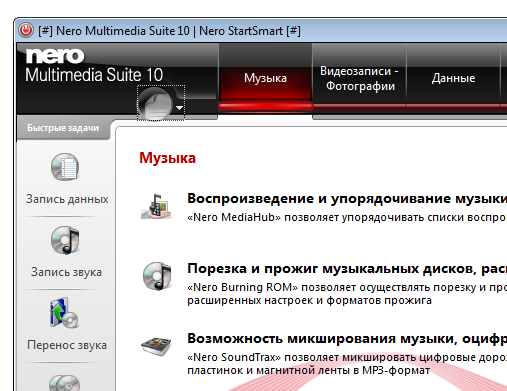This screenshot has height=391, width=507.
Task: Open the Данные tab
Action: point(453,78)
